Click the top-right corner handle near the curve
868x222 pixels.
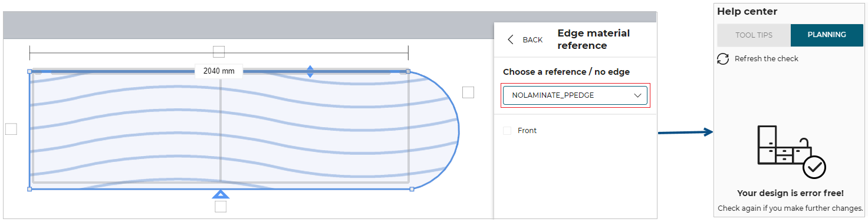tap(408, 71)
